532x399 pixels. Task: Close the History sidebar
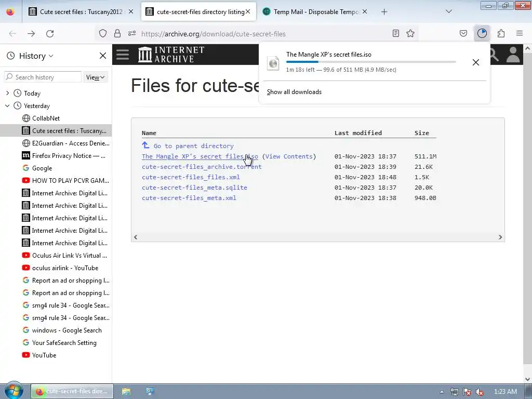click(x=103, y=56)
